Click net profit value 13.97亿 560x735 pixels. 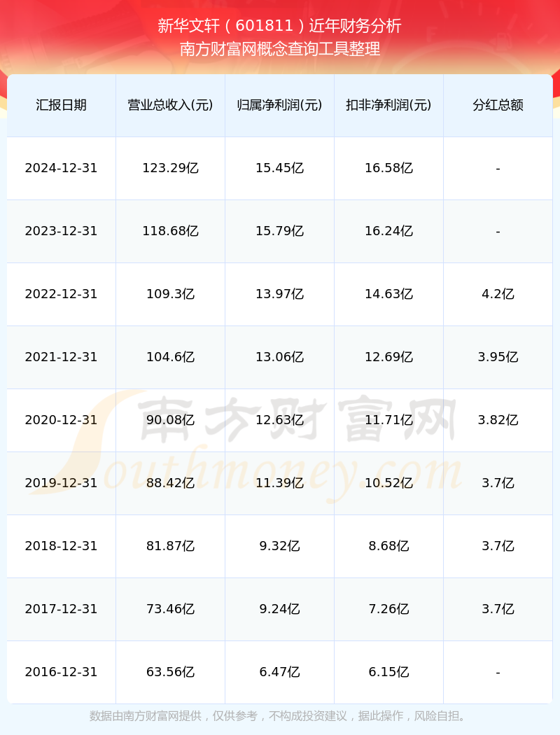coord(280,294)
